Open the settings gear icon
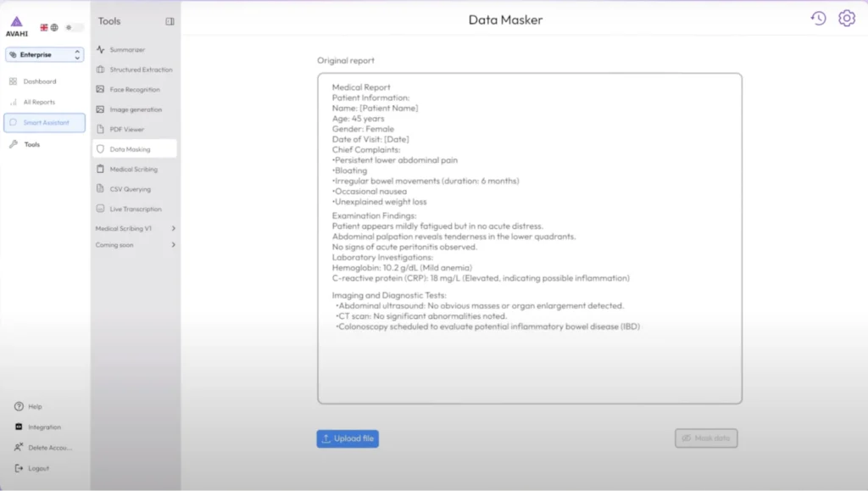The image size is (868, 491). pyautogui.click(x=846, y=19)
